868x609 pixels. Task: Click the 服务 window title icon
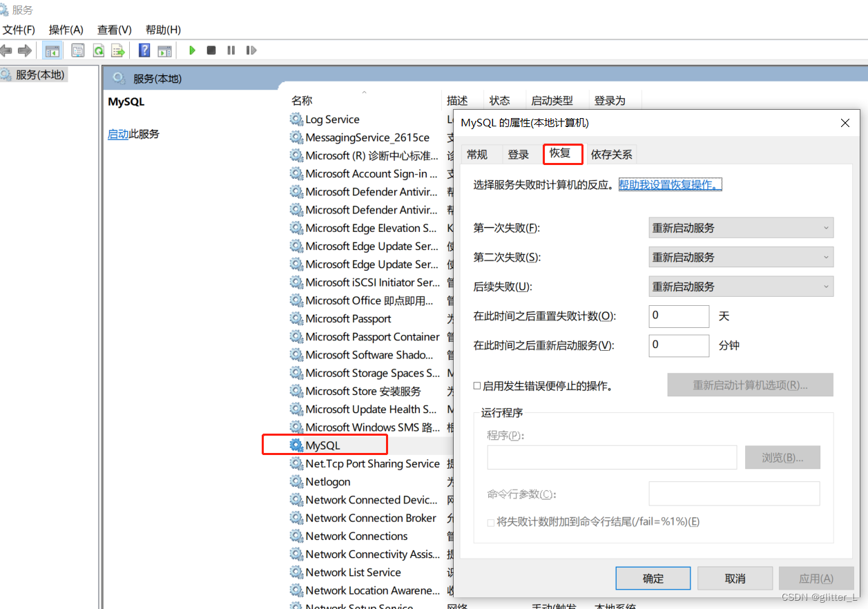tap(5, 10)
